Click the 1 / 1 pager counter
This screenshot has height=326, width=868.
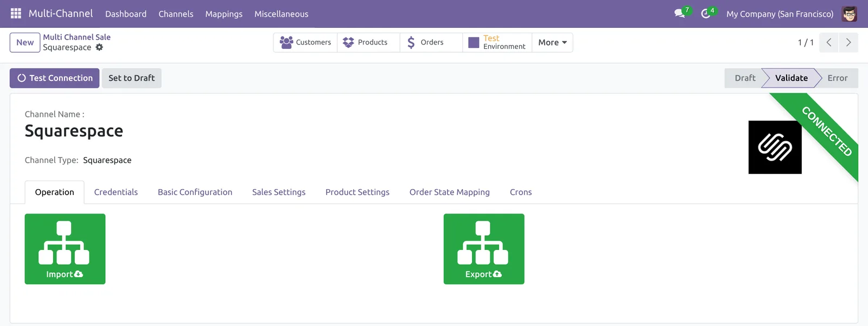(x=806, y=42)
